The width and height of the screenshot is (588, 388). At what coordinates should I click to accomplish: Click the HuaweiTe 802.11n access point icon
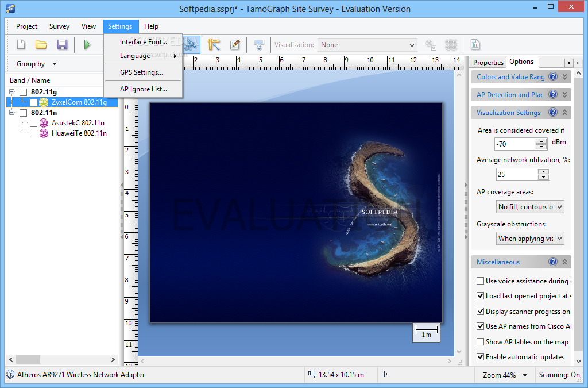(x=44, y=133)
